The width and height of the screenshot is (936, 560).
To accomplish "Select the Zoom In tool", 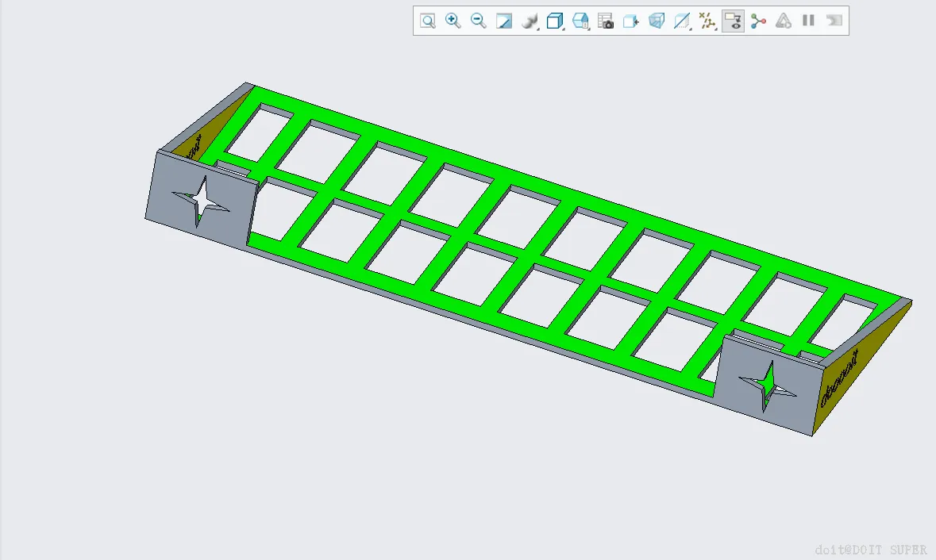I will (x=453, y=21).
